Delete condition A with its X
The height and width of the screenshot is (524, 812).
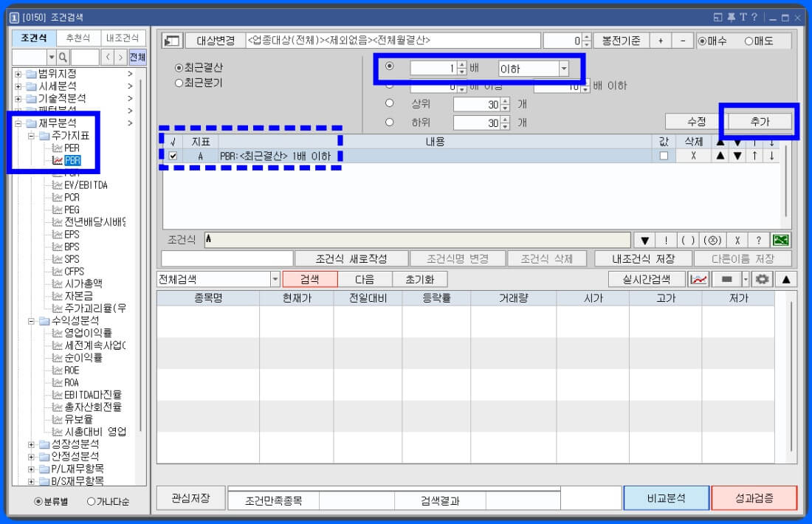(693, 156)
